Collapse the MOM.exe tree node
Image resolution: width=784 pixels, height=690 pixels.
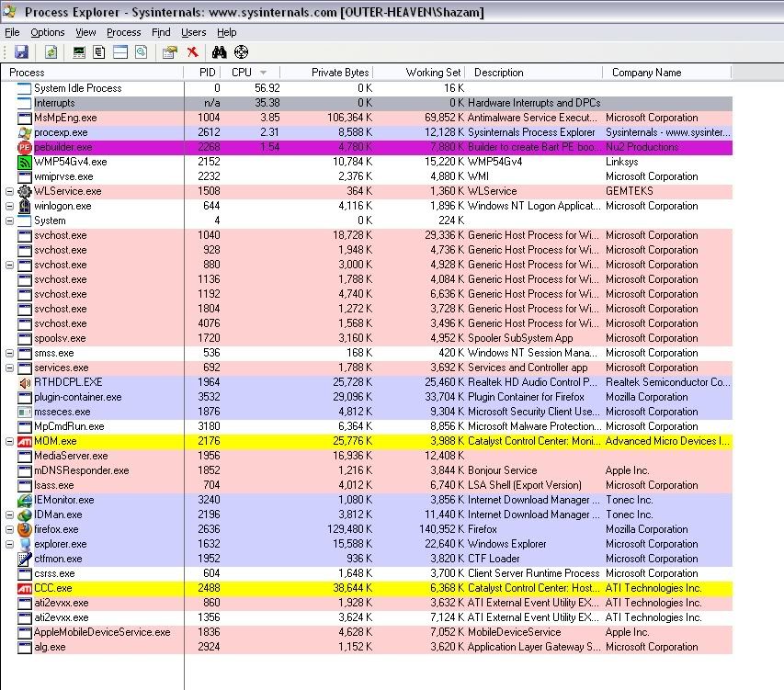click(9, 441)
